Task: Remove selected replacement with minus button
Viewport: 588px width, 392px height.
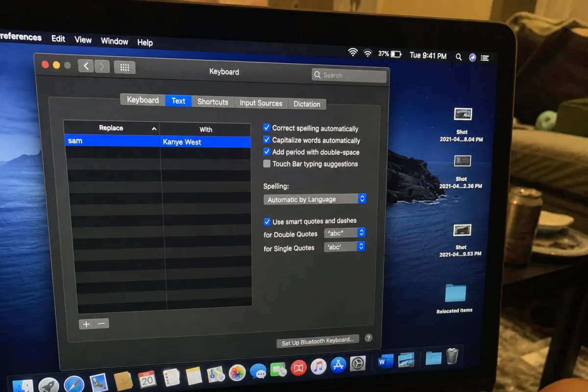Action: click(101, 324)
